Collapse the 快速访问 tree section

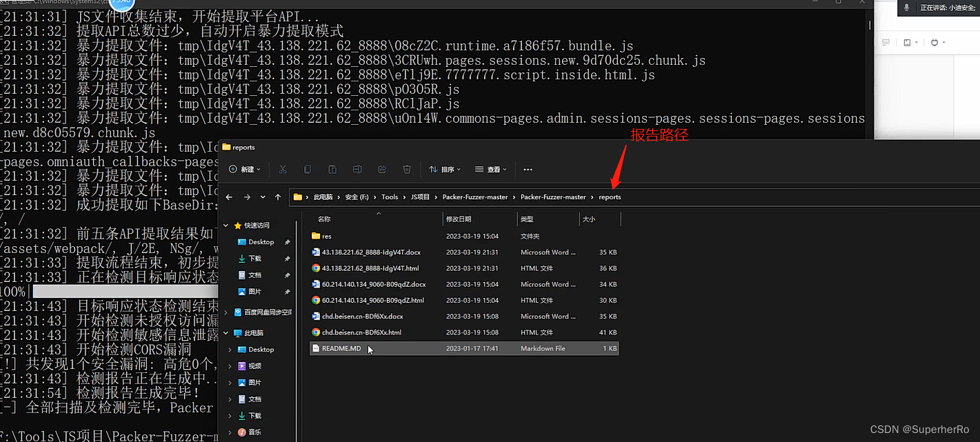click(226, 225)
